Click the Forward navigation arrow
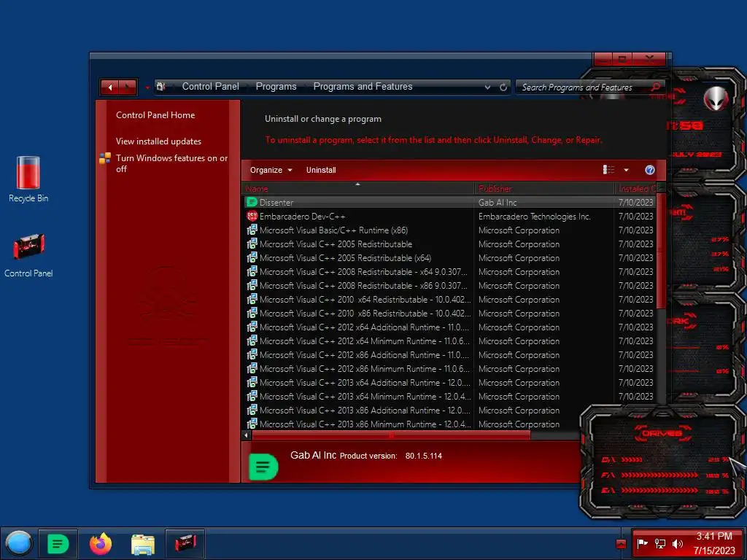Image resolution: width=747 pixels, height=560 pixels. click(x=128, y=87)
